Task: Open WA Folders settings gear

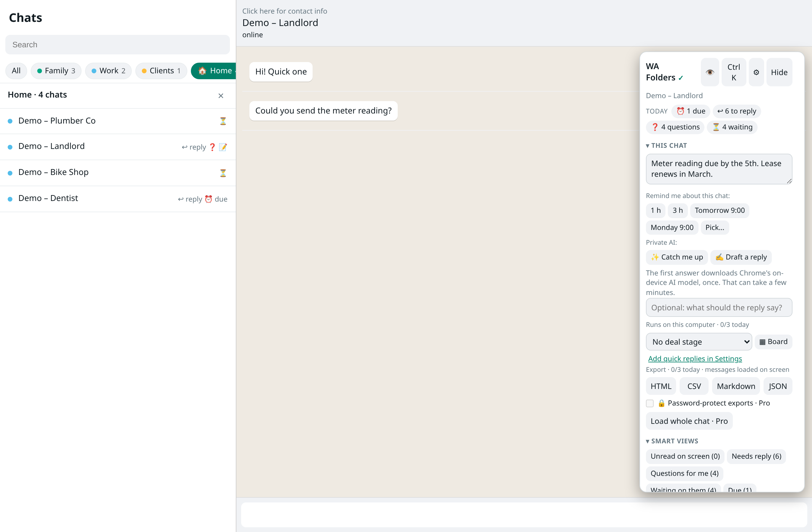Action: coord(756,72)
